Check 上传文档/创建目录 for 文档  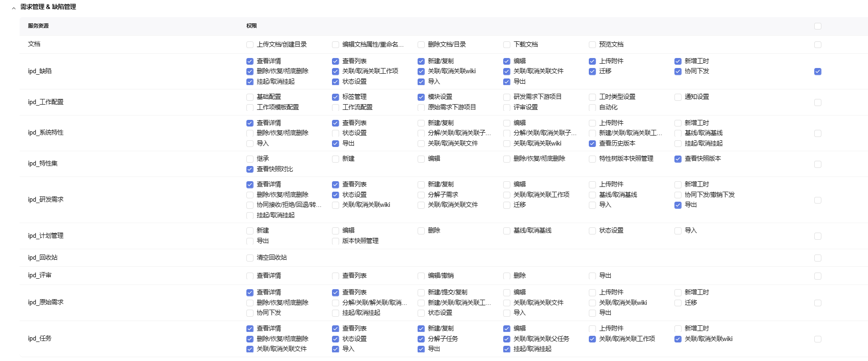coord(250,45)
